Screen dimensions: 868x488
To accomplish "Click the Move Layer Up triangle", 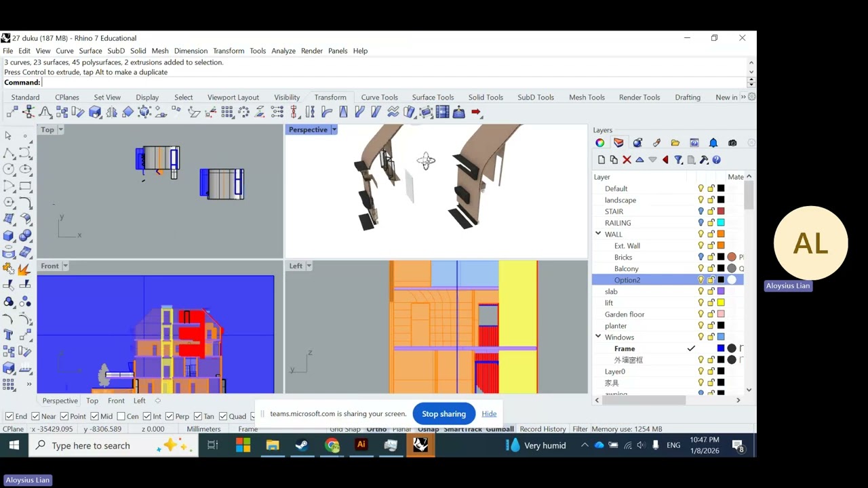I will 639,160.
